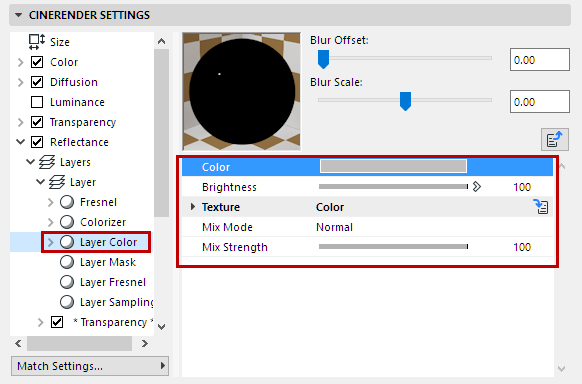Collapse the Reflectance channel
The height and width of the screenshot is (384, 582).
click(21, 142)
